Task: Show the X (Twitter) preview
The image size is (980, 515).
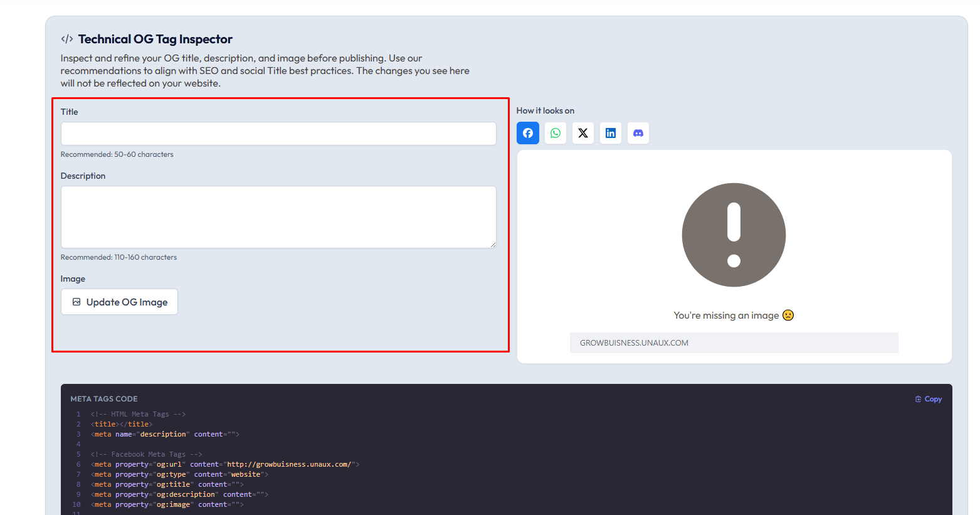Action: (583, 133)
